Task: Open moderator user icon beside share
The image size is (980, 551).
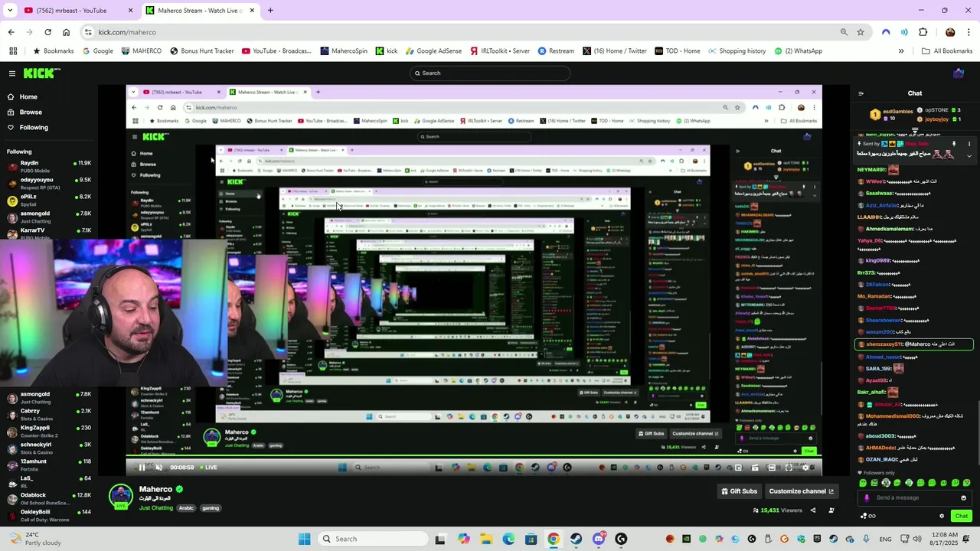Action: pos(831,510)
